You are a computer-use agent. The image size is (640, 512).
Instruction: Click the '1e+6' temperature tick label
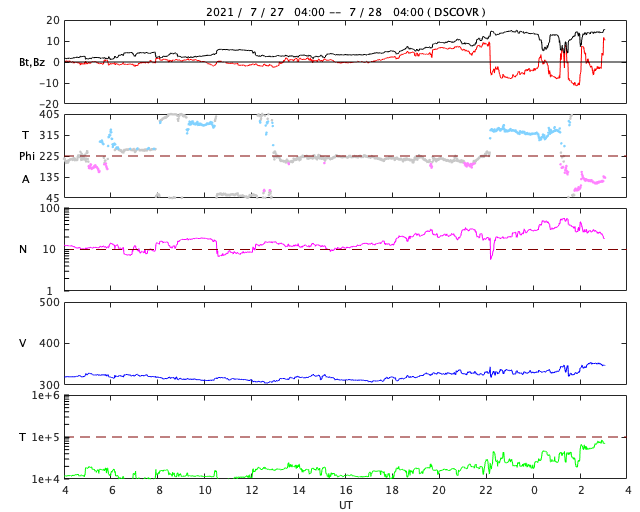(46, 395)
